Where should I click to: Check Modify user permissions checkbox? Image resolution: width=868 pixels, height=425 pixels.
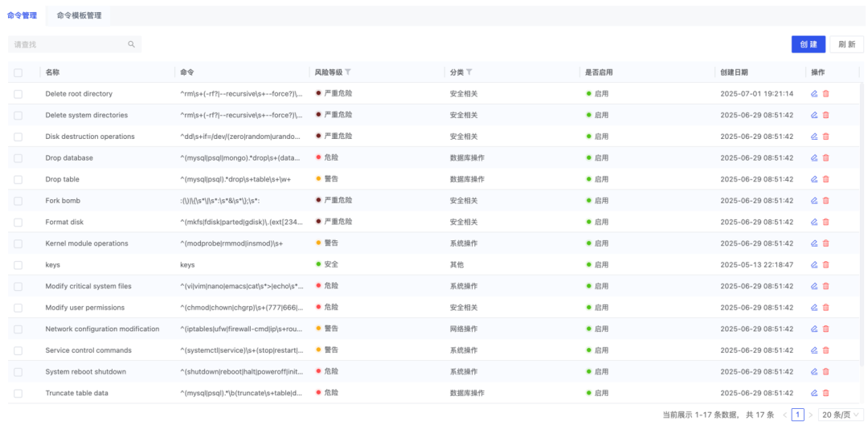[x=18, y=308]
